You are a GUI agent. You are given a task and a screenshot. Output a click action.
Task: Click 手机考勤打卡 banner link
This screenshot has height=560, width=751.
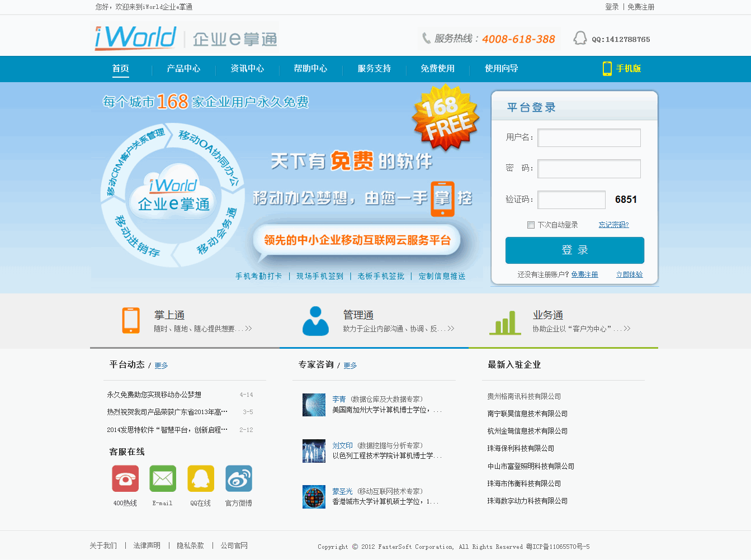(x=259, y=276)
